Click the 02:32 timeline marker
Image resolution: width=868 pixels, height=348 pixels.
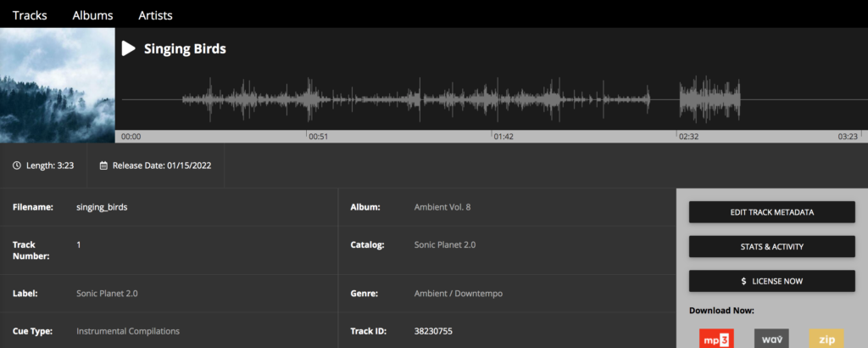point(689,137)
